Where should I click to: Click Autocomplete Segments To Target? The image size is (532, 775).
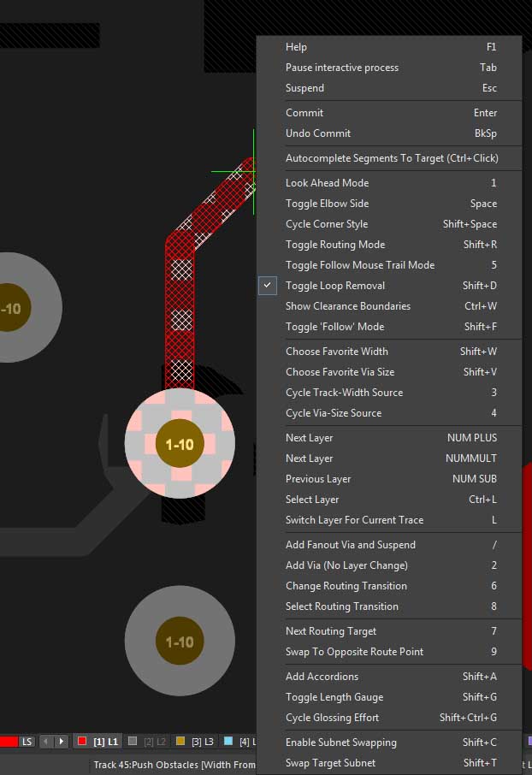[392, 158]
